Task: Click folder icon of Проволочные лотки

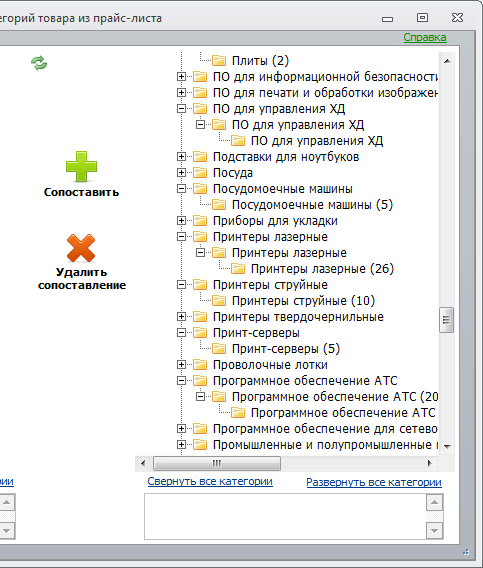Action: 200,364
